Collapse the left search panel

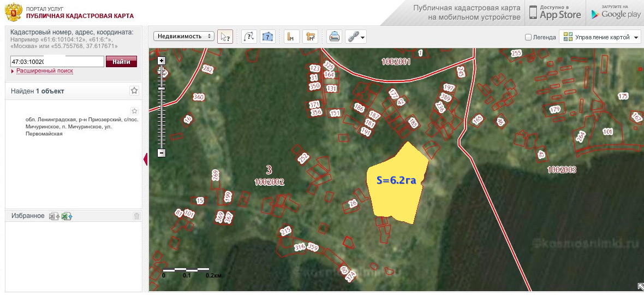coord(145,159)
